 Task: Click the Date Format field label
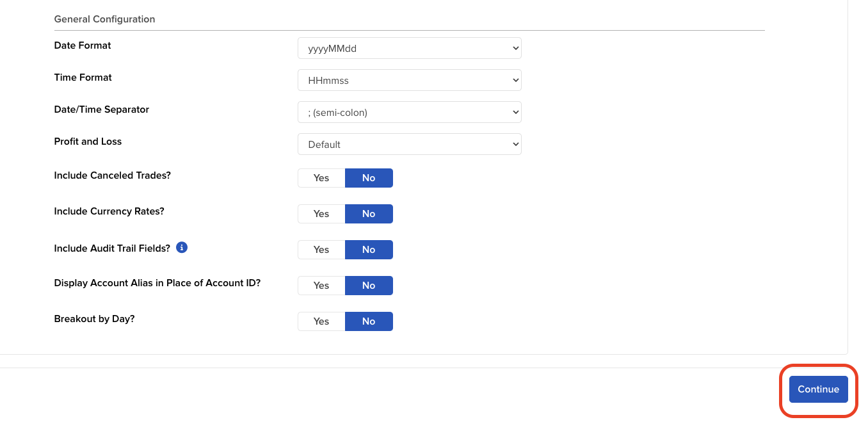pos(83,45)
